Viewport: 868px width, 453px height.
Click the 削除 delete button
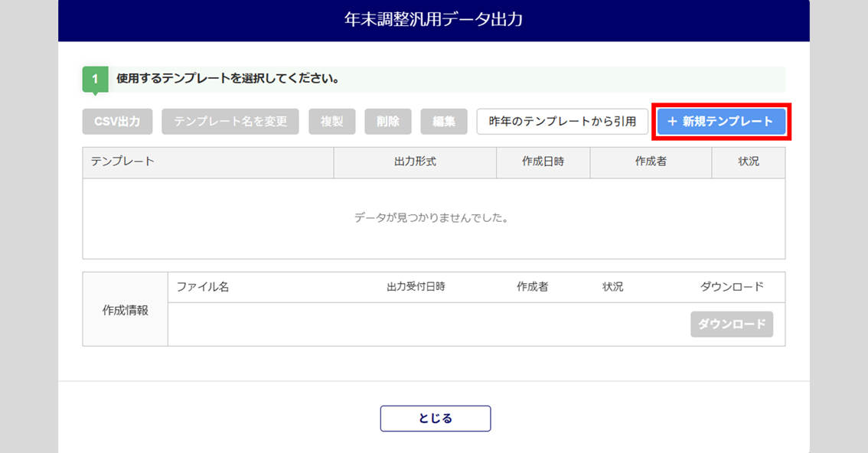click(388, 122)
